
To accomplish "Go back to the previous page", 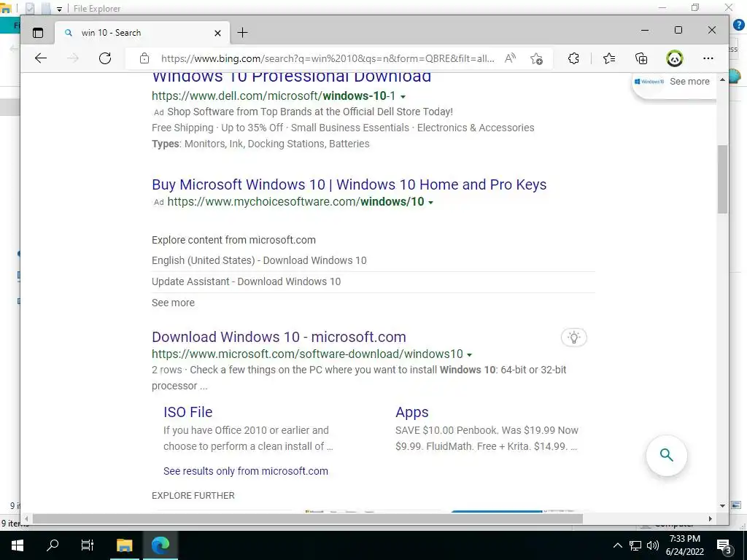I will click(41, 58).
